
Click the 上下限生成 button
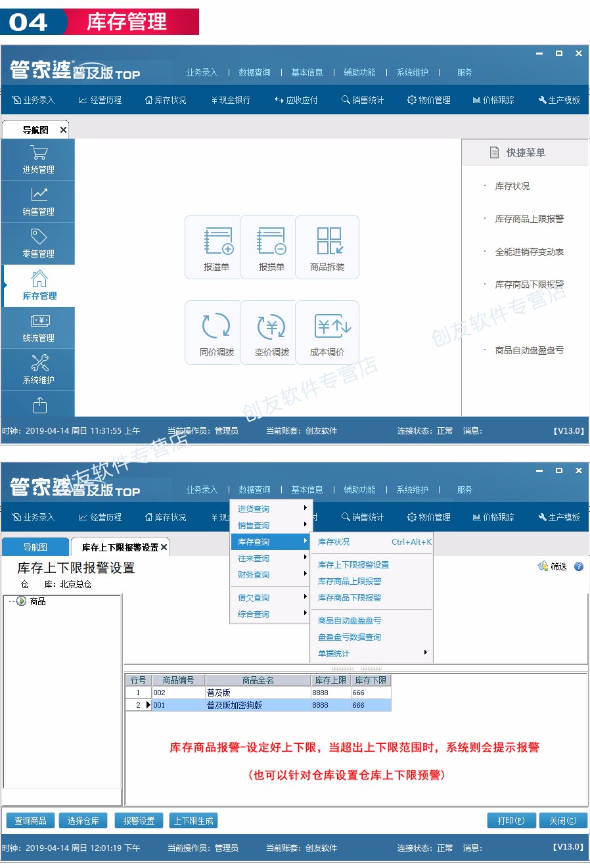(x=193, y=821)
